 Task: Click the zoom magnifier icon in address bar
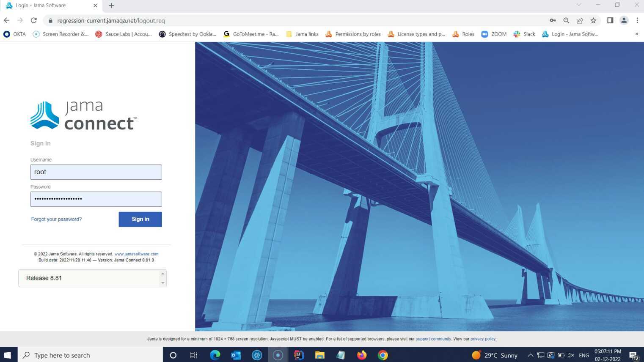tap(566, 20)
